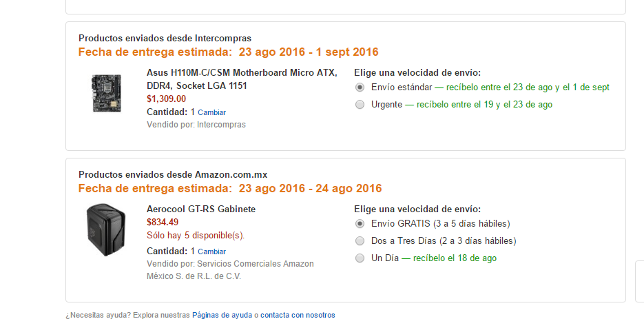Choose the Urgente shipping speed

point(360,105)
